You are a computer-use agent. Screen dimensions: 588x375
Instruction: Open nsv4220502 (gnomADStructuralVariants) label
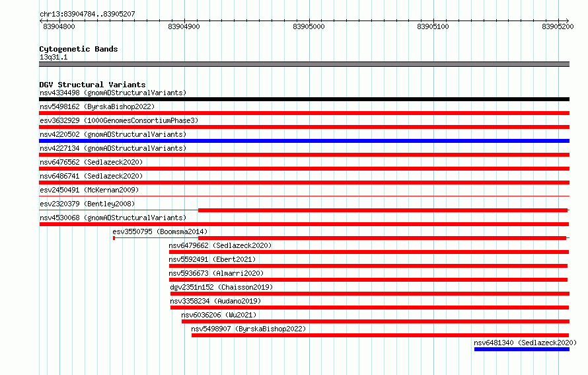pyautogui.click(x=113, y=134)
